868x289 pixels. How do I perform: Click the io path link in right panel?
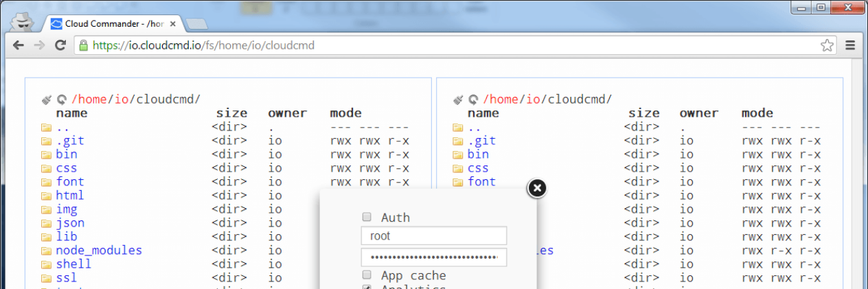click(x=534, y=99)
